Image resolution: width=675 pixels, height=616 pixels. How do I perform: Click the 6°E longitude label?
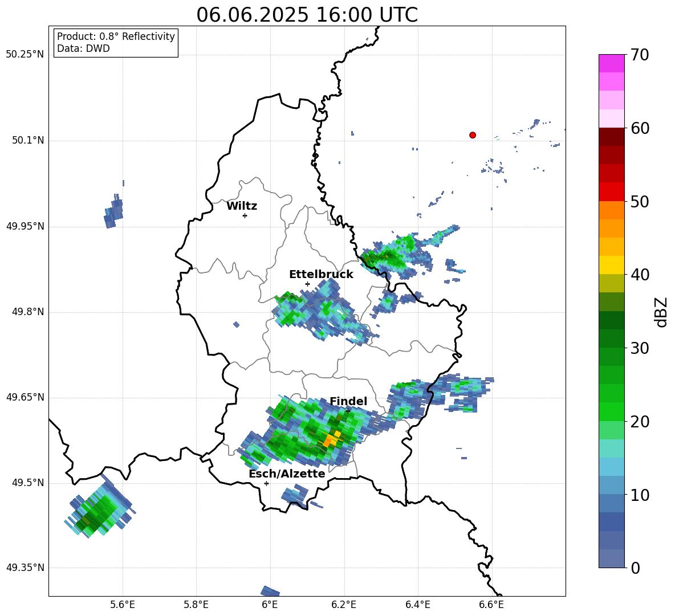[x=270, y=605]
